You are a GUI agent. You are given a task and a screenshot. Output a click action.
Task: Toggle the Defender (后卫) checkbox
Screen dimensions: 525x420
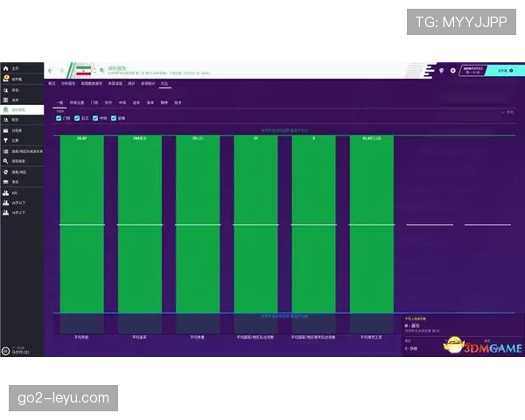click(78, 118)
